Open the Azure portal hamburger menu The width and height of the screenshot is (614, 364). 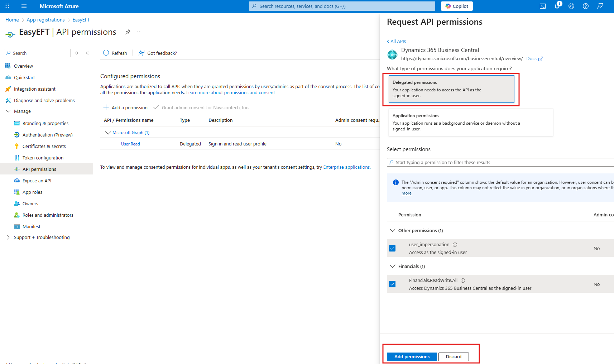point(24,6)
